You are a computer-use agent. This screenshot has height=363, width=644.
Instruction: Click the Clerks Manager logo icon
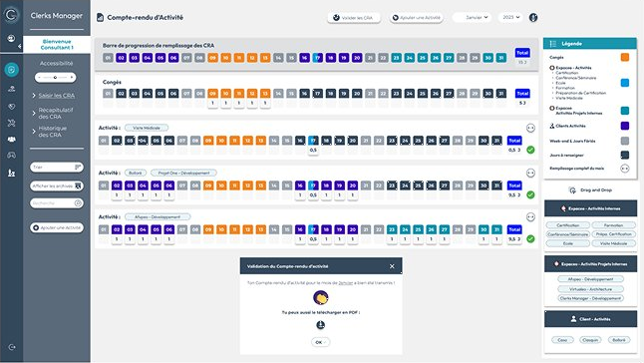point(11,15)
